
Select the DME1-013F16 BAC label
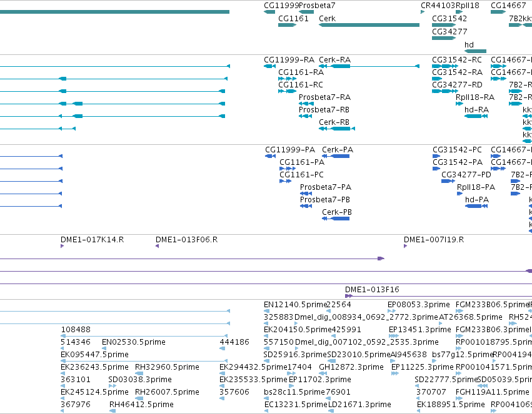372,290
